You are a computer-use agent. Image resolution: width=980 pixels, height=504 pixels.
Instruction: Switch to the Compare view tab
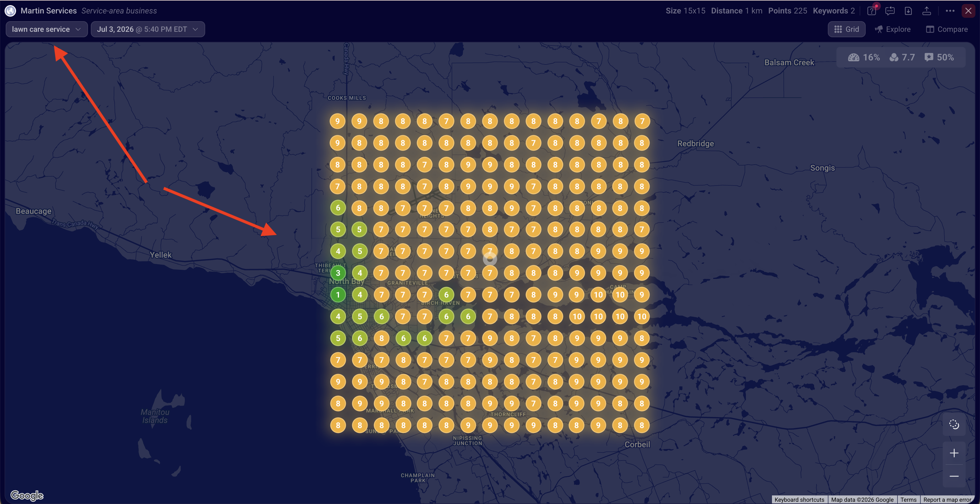947,29
